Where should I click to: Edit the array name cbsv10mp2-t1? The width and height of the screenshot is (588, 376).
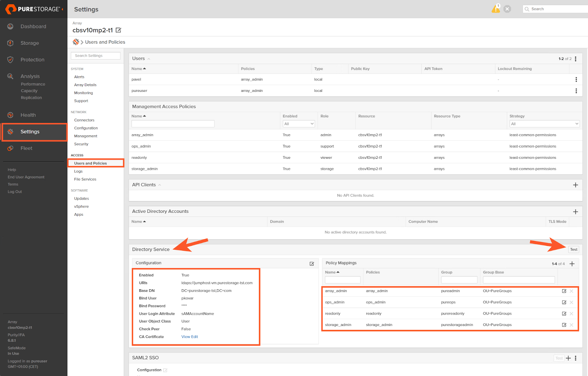[118, 30]
